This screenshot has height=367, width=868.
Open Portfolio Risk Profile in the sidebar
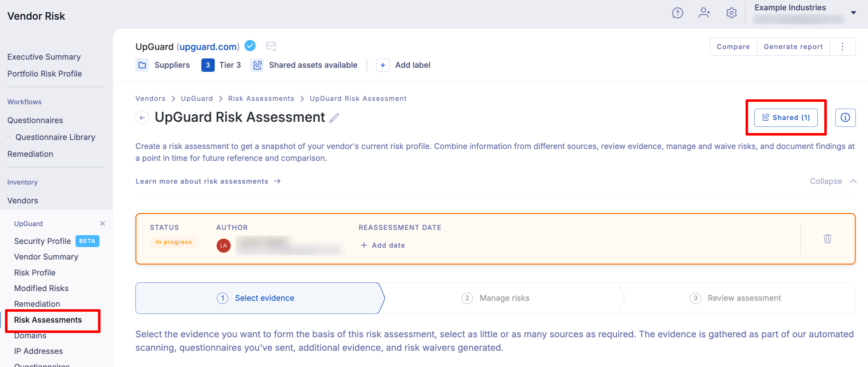pyautogui.click(x=44, y=74)
